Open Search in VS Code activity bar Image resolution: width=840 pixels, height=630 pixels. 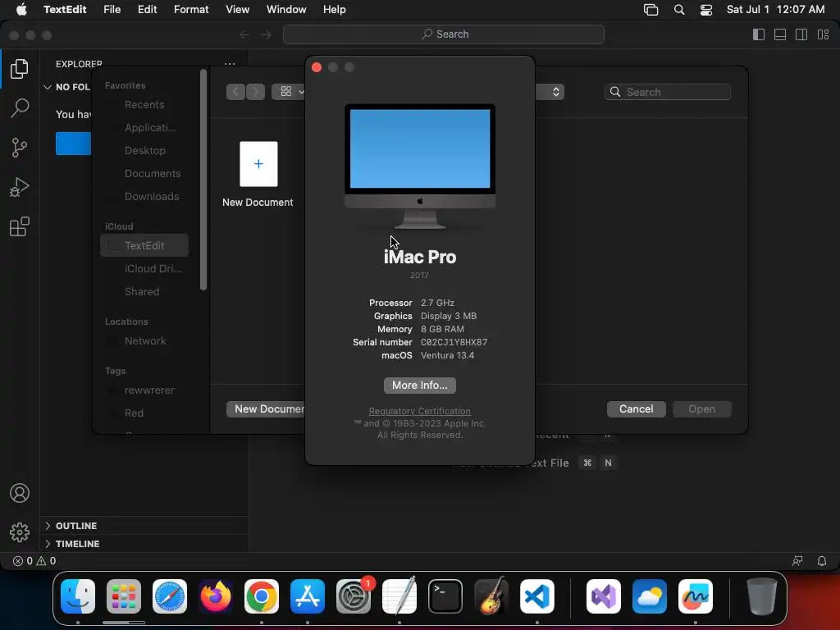tap(20, 107)
